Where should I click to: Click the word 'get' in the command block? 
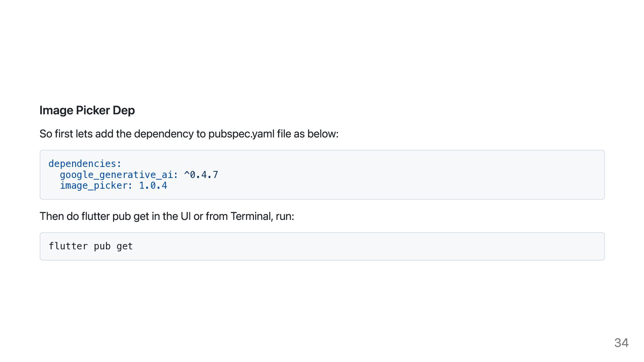pos(125,247)
